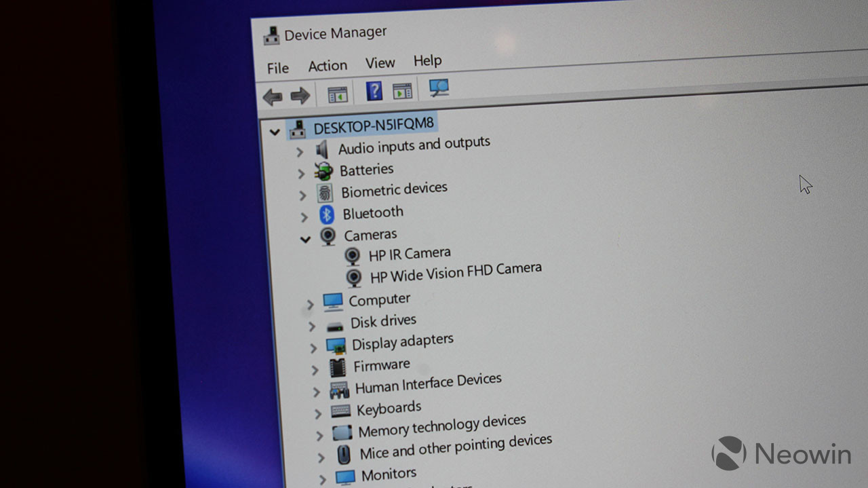Expand the Batteries category
The width and height of the screenshot is (868, 488).
coord(302,174)
